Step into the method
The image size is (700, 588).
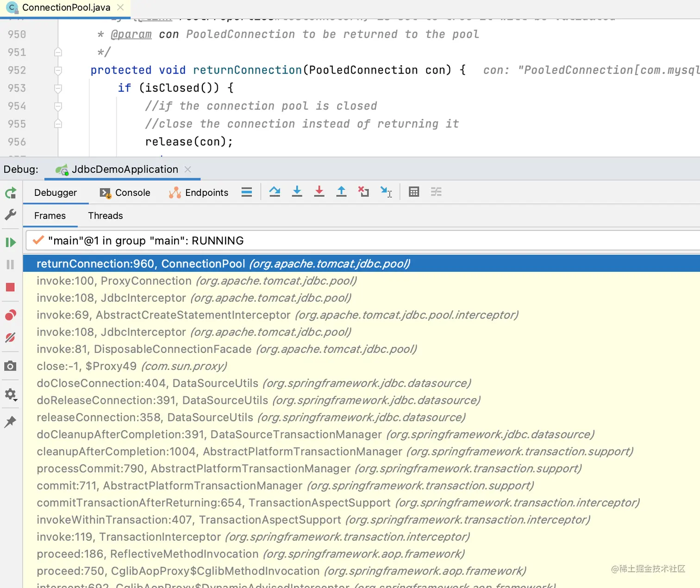[297, 192]
